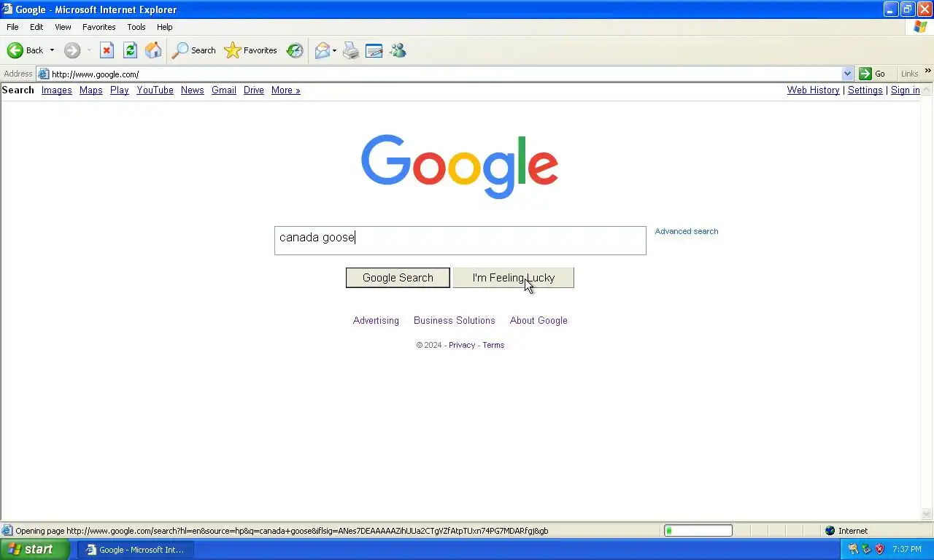The height and width of the screenshot is (560, 934).
Task: Click the second system tray icon
Action: coord(866,549)
